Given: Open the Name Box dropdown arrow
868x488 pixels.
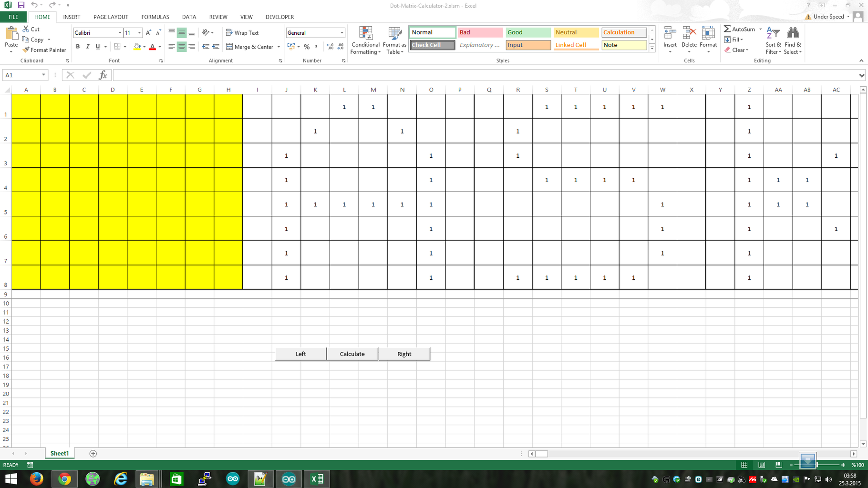Looking at the screenshot, I should click(x=43, y=75).
